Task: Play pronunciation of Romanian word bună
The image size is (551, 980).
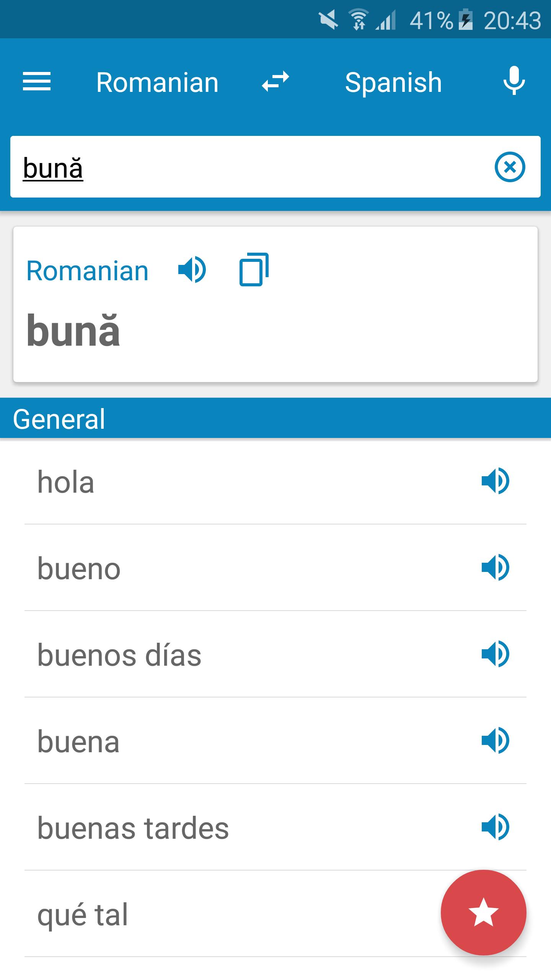Action: coord(192,270)
